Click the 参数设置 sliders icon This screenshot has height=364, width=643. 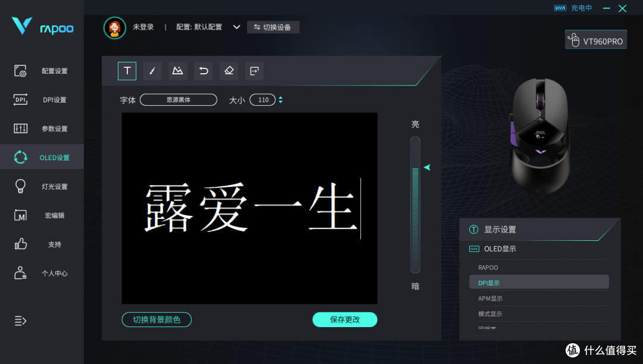tap(20, 128)
